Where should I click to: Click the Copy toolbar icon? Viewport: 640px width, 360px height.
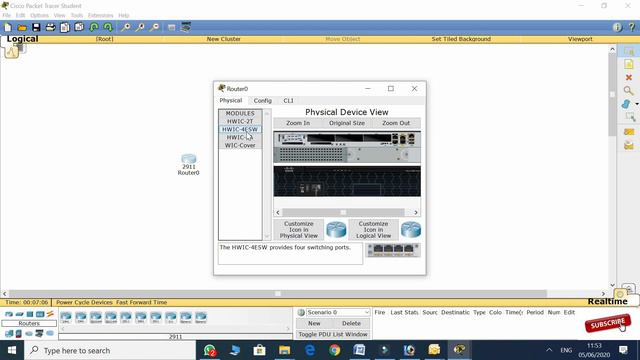click(64, 27)
